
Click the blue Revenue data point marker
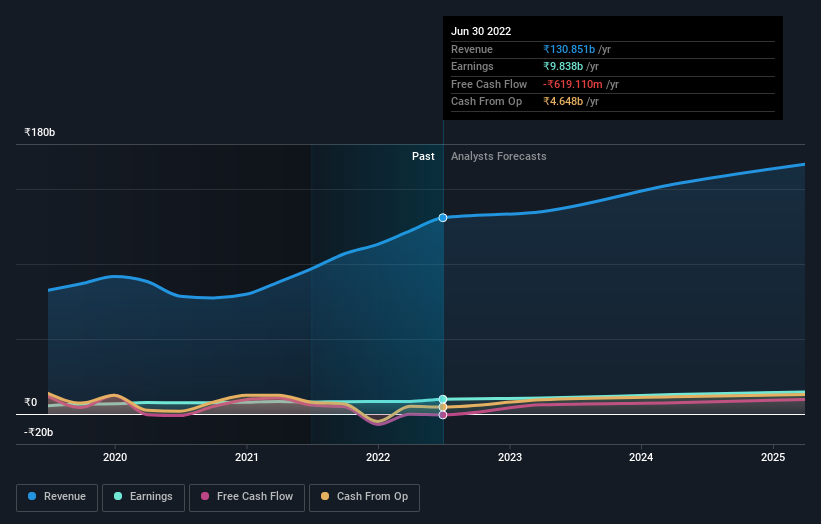click(443, 218)
